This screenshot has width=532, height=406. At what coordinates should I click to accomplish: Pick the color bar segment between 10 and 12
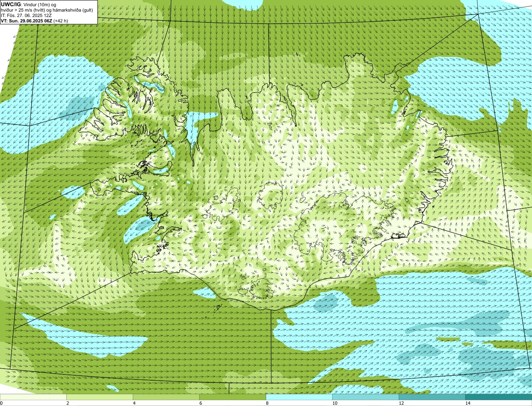click(x=366, y=397)
